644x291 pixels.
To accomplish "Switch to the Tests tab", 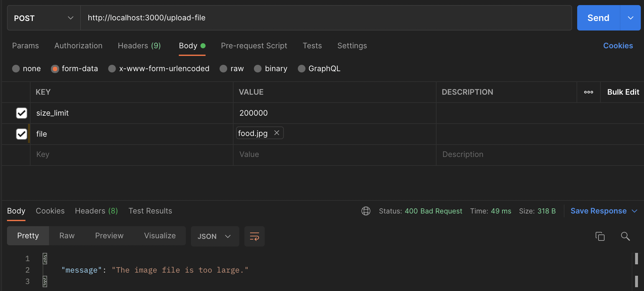I will pos(312,46).
